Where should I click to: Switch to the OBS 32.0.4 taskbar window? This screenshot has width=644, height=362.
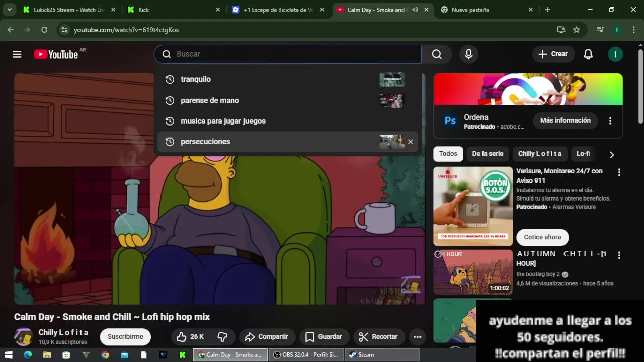point(306,355)
